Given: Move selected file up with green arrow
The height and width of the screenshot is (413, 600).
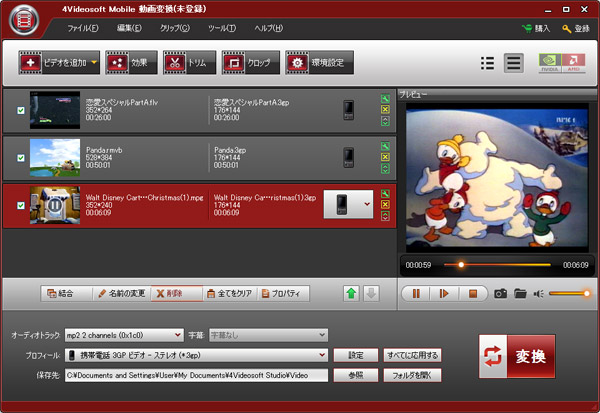Looking at the screenshot, I should 351,294.
